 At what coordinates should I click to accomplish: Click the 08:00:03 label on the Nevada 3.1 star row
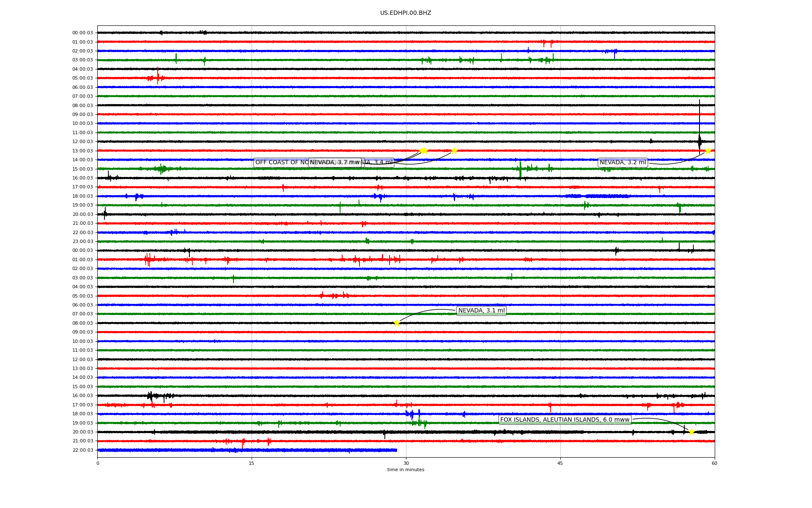(x=82, y=323)
